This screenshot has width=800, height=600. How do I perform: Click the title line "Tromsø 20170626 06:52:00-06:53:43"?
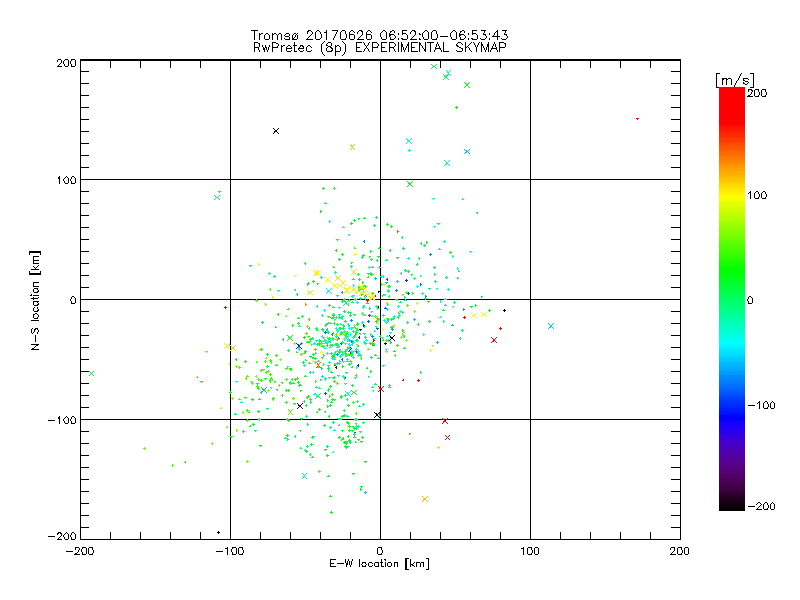point(380,35)
